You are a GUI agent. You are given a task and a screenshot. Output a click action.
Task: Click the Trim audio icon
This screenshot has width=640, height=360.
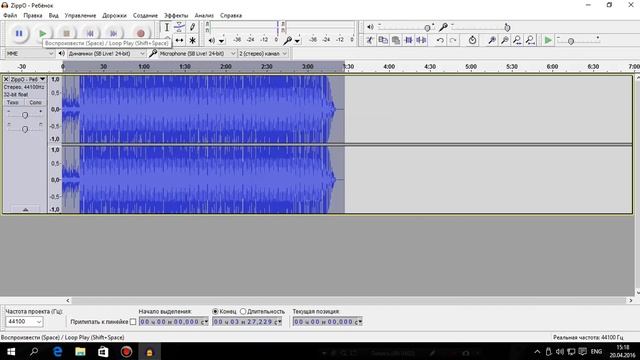coord(409,40)
